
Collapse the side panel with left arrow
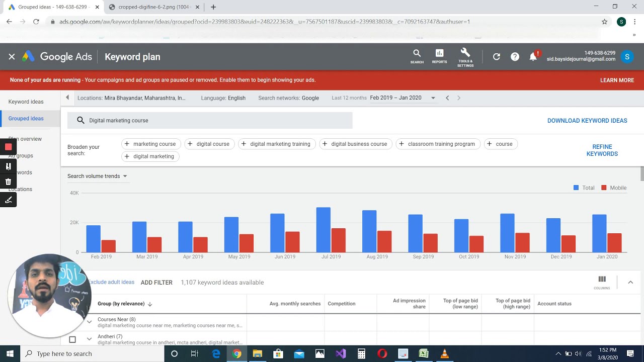pos(67,98)
